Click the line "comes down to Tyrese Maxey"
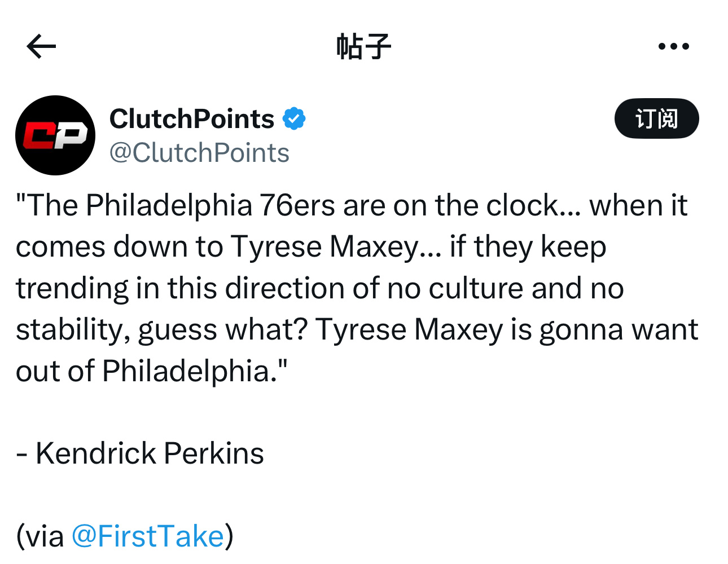This screenshot has width=728, height=564. point(311,247)
